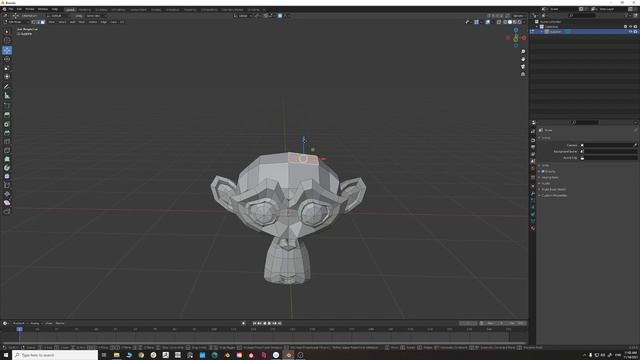Screen dimensions: 640x360
Task: Select the Spin tool
Action: (7, 168)
